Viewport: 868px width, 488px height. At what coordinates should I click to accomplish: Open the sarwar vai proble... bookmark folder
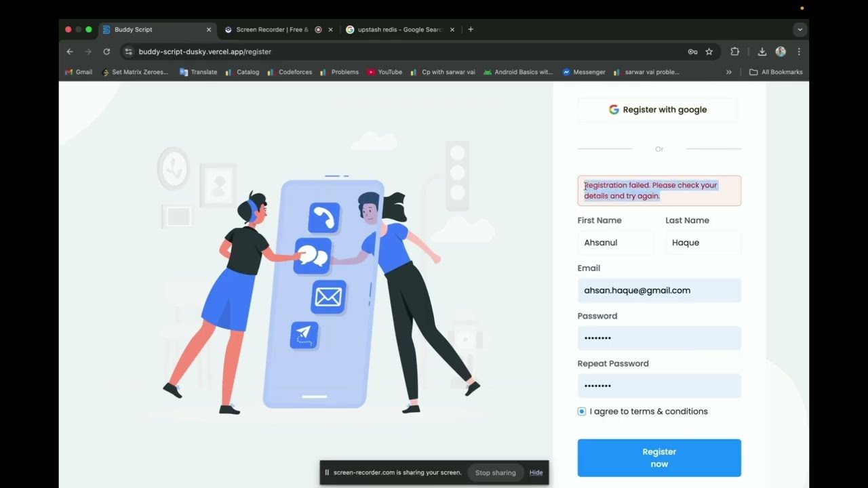(646, 72)
